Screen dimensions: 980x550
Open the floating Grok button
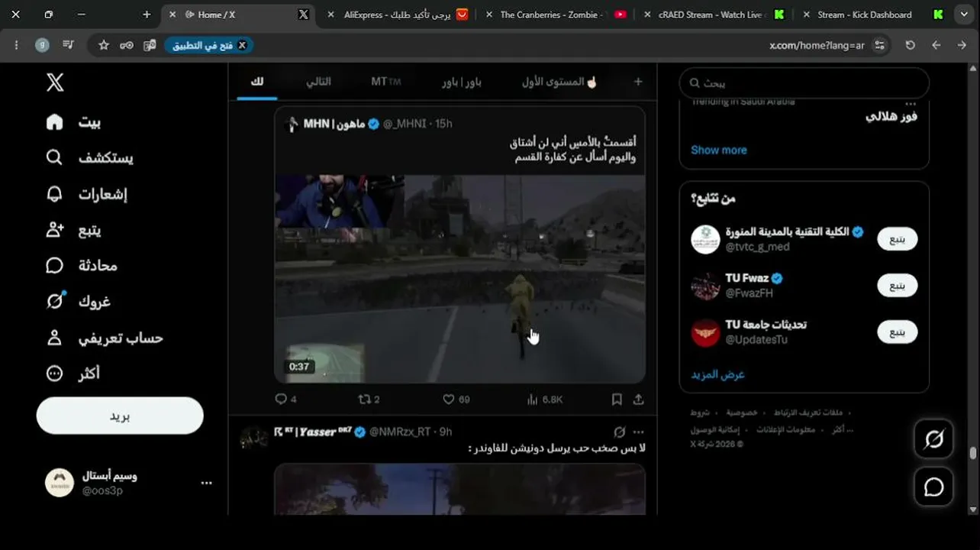[933, 439]
